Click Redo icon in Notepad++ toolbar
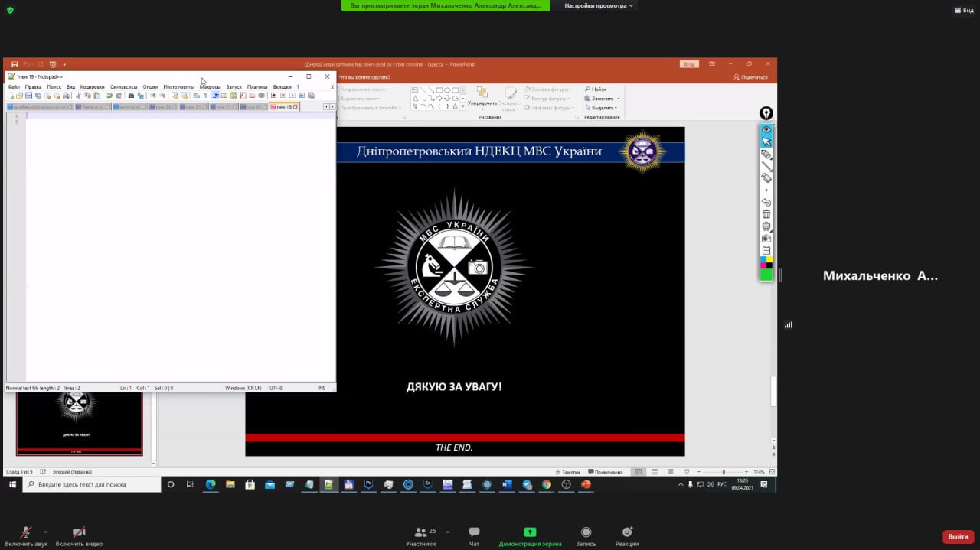 click(119, 96)
